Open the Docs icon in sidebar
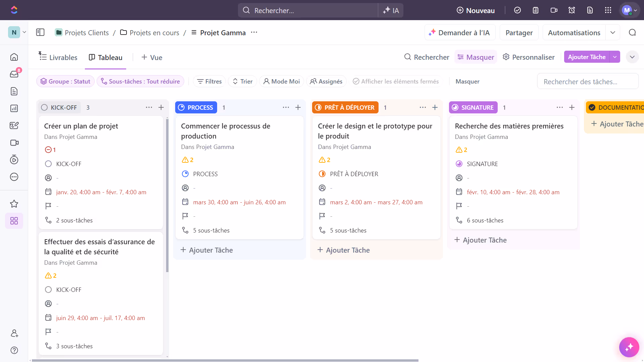Viewport: 644px width, 362px height. point(14,91)
